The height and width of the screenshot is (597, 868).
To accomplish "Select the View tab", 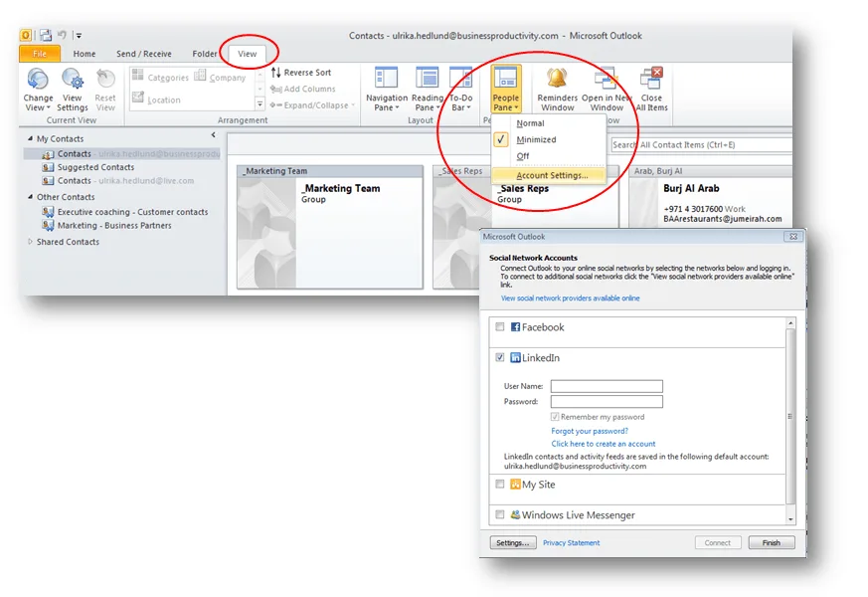I will [x=247, y=54].
